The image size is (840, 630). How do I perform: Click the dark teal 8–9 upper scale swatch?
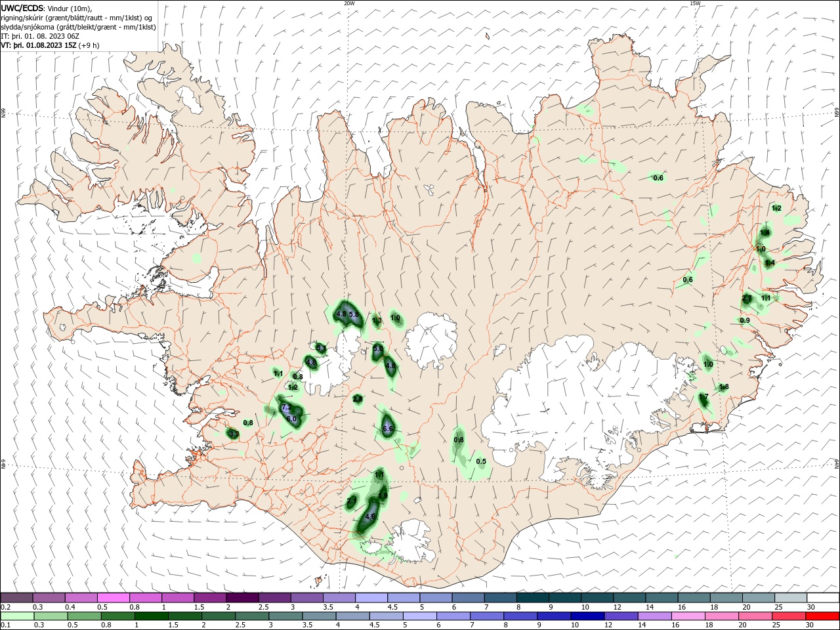click(533, 598)
